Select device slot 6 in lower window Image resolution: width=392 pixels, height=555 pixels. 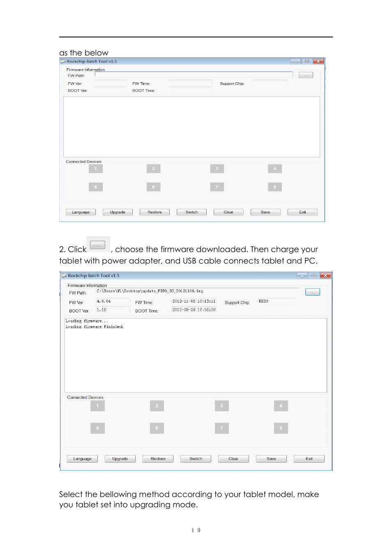click(157, 428)
